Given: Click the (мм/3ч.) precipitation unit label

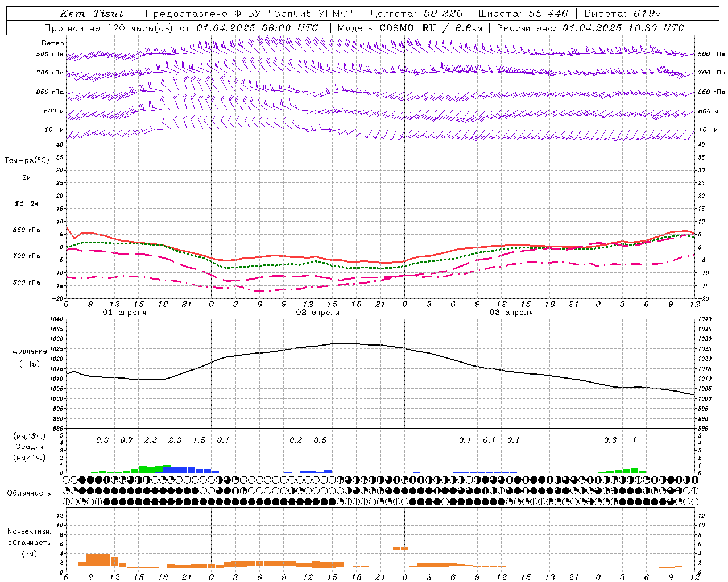Looking at the screenshot, I should tap(30, 436).
